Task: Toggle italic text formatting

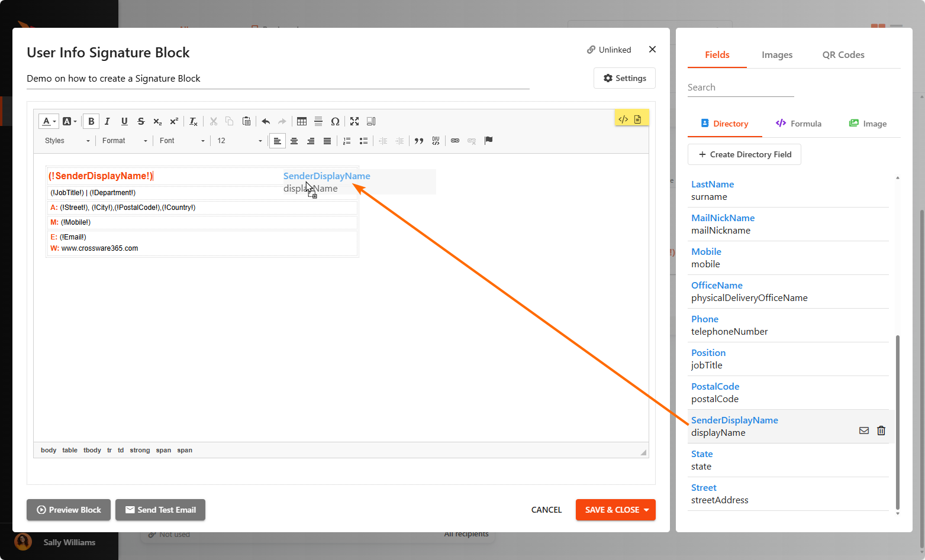Action: [107, 121]
